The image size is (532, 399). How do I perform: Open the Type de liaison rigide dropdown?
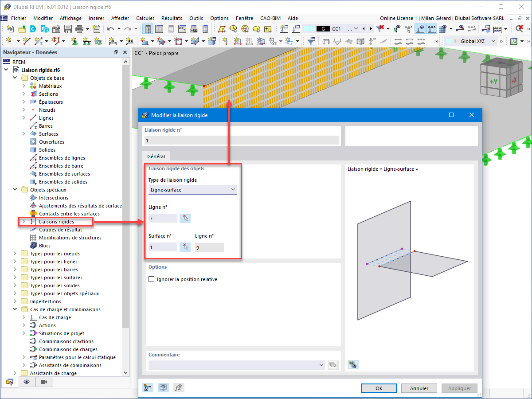(192, 189)
